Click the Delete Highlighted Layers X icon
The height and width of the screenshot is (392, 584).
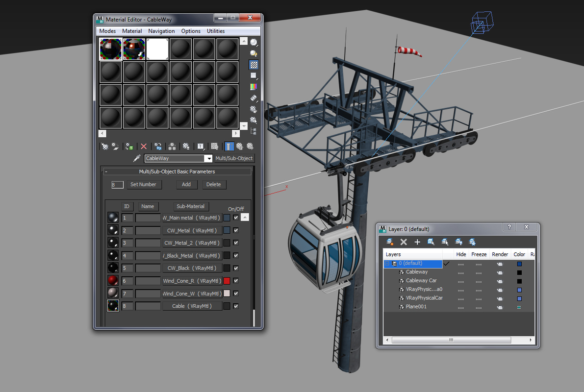(x=404, y=242)
